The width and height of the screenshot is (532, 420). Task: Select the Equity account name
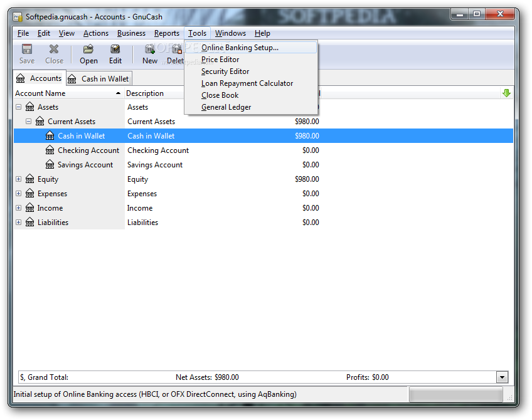click(x=48, y=179)
